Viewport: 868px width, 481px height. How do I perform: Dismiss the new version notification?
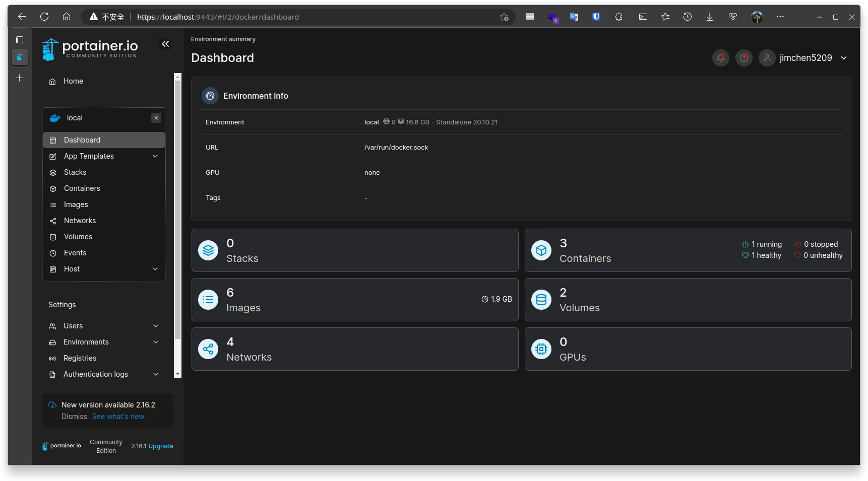pos(74,417)
